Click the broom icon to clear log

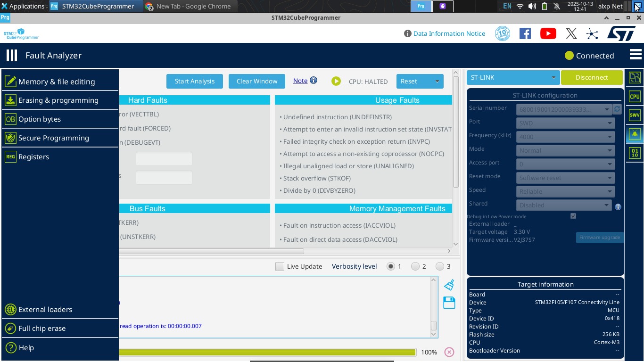(x=449, y=285)
